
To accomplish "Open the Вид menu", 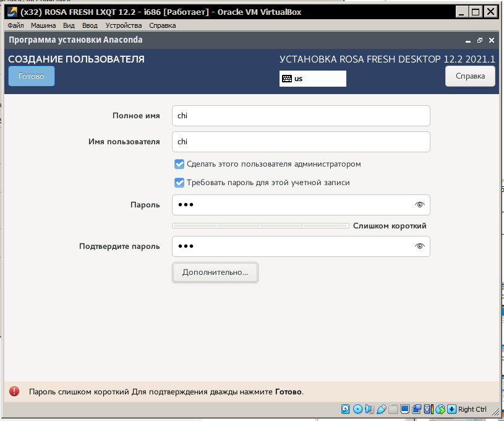I will tap(69, 25).
